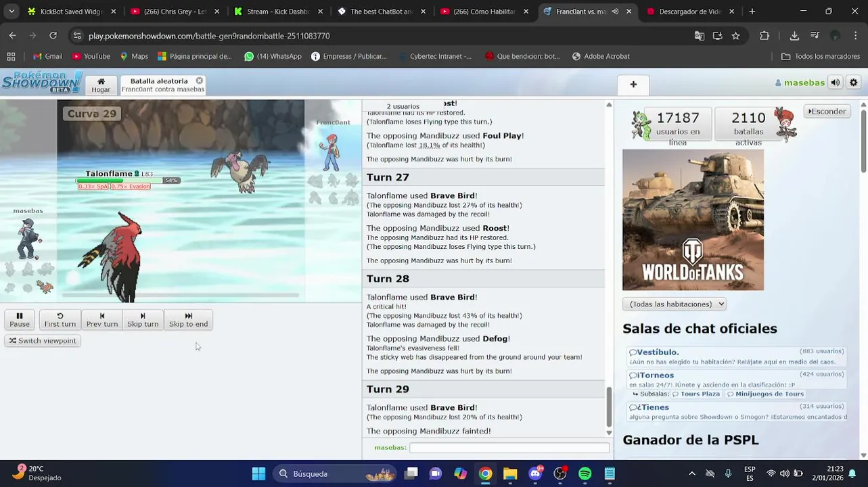This screenshot has height=487, width=868.
Task: Open Todos los marcadores folder
Action: click(x=820, y=56)
